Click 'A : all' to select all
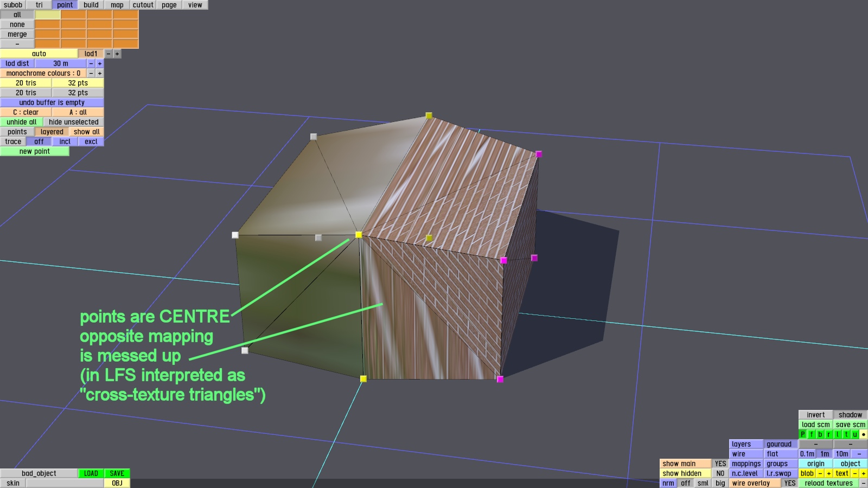 78,112
